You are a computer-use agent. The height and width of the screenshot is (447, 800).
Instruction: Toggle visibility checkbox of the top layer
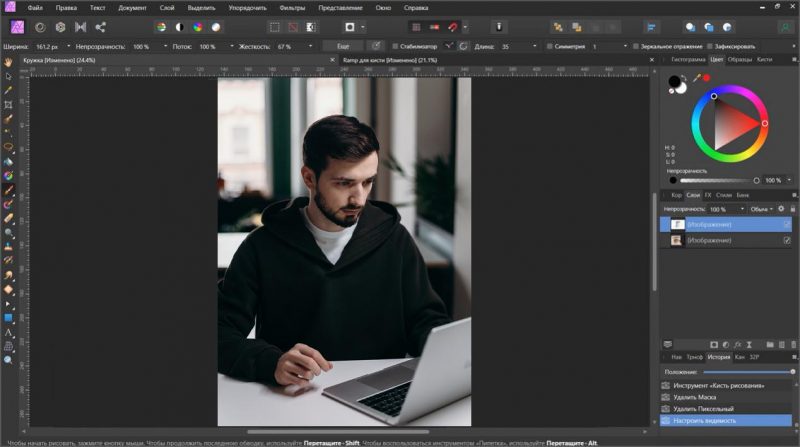pyautogui.click(x=786, y=225)
